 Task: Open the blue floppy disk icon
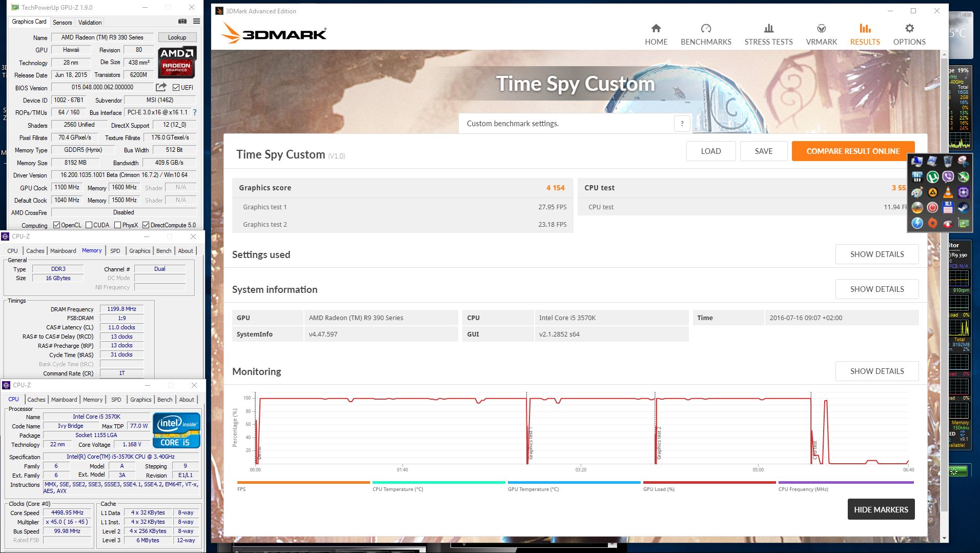(948, 208)
